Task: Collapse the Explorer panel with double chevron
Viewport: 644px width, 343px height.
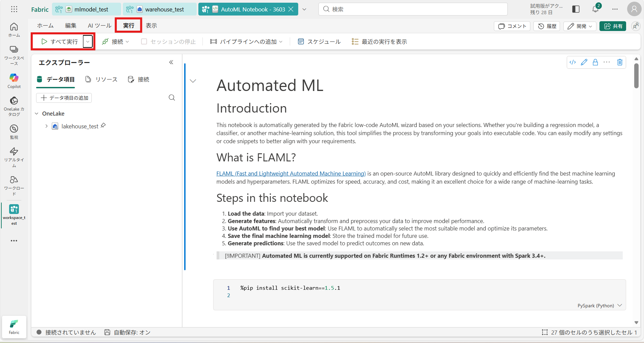Action: tap(171, 62)
